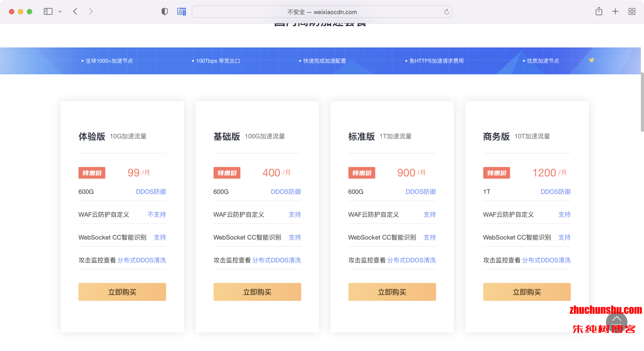This screenshot has height=351, width=644.
Task: Click the 1T defense value in 商务版
Action: [487, 192]
